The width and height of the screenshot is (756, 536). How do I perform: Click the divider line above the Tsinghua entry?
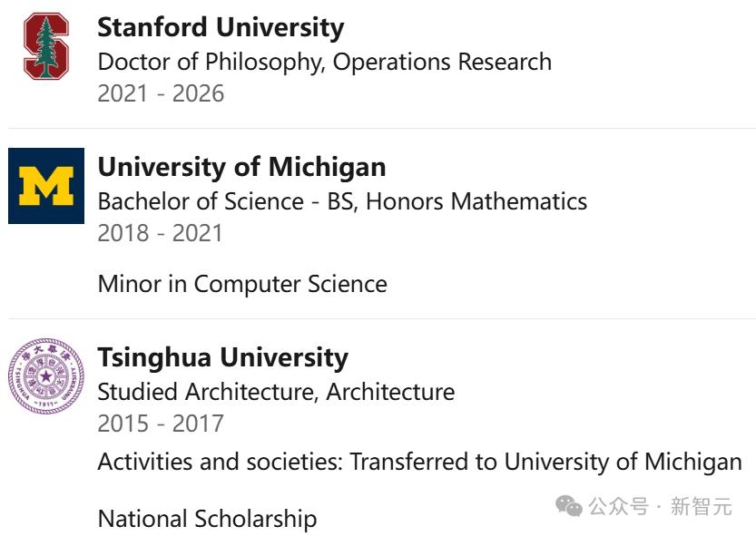(x=381, y=318)
